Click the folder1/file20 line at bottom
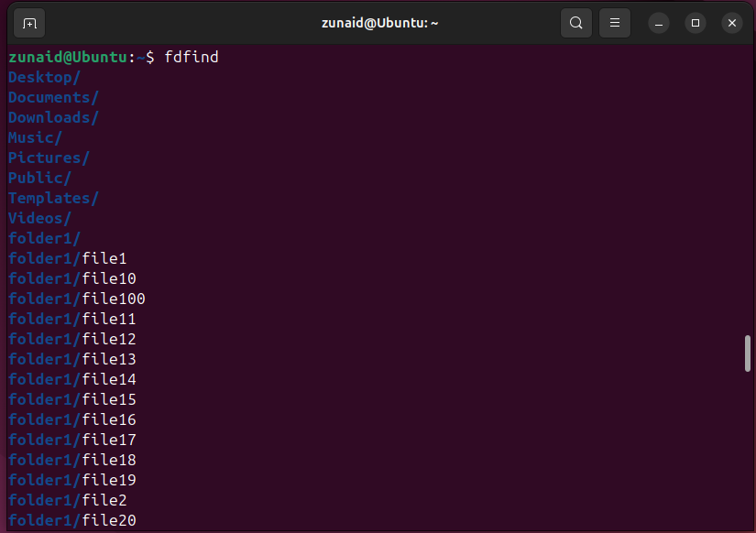The height and width of the screenshot is (533, 756). tap(71, 520)
